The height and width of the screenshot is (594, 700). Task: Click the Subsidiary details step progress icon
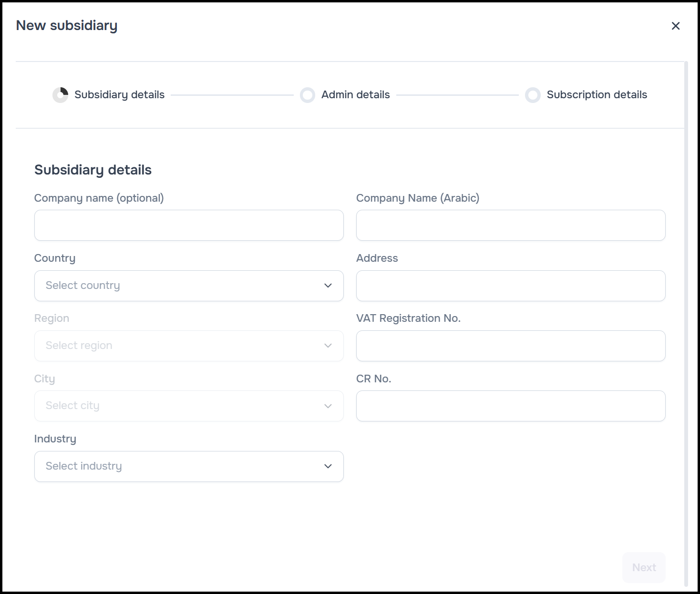[x=61, y=95]
